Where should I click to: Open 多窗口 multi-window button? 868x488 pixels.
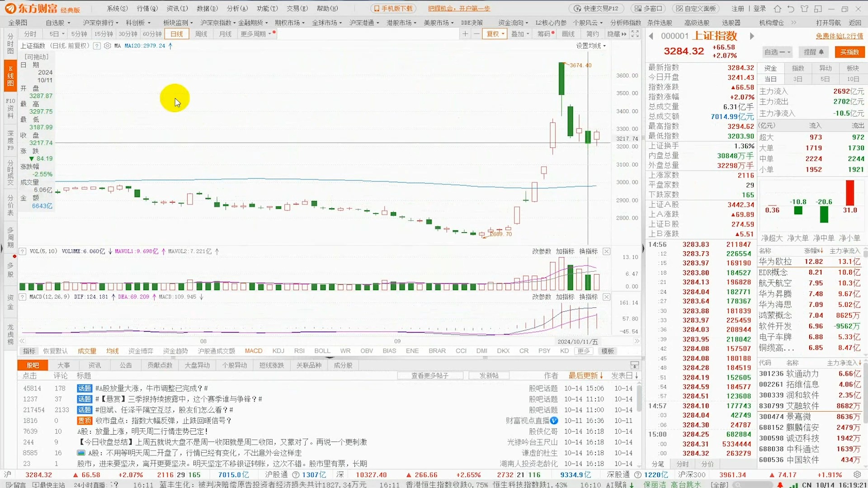(648, 9)
